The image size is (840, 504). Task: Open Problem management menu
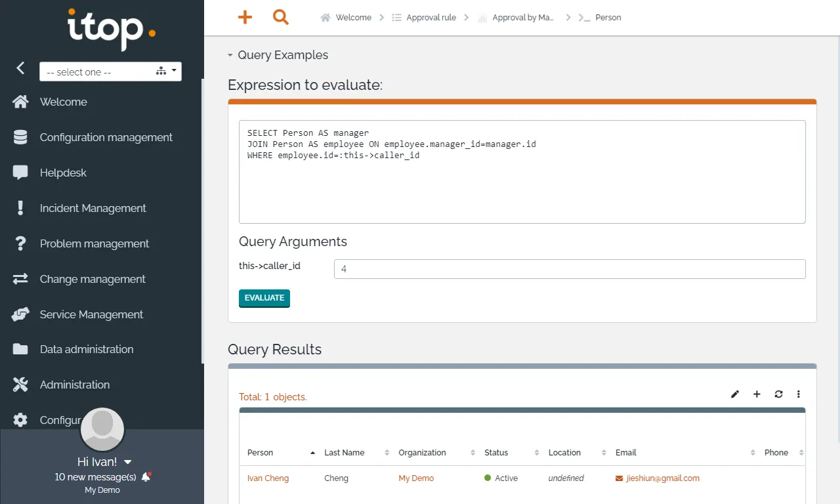pos(94,243)
